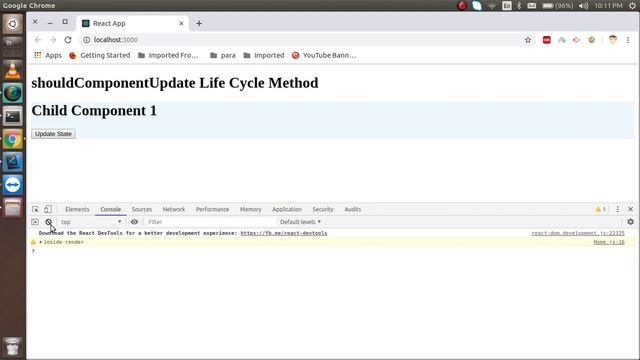The width and height of the screenshot is (640, 360).
Task: Open the system power cog menu
Action: (633, 6)
